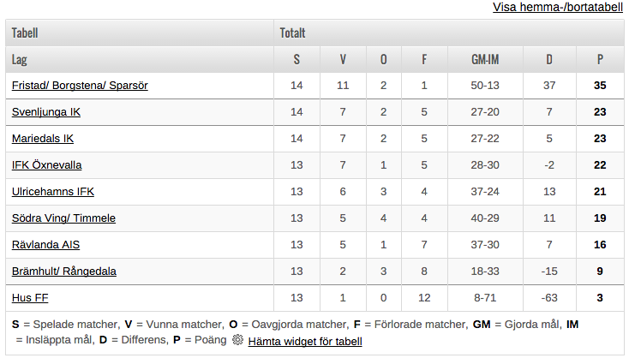The image size is (635, 364).
Task: Click the D difference column header
Action: pyautogui.click(x=549, y=59)
